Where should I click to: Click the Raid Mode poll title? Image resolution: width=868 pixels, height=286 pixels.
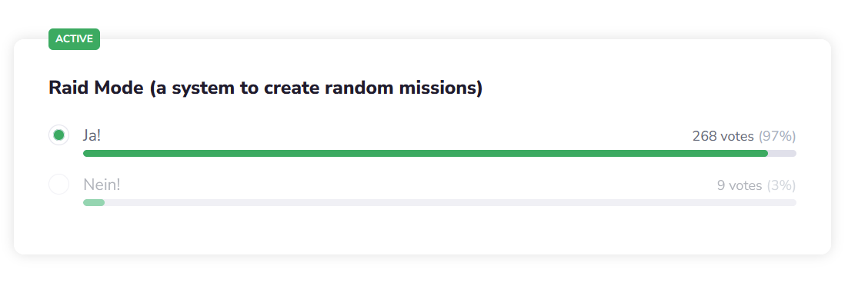[265, 88]
